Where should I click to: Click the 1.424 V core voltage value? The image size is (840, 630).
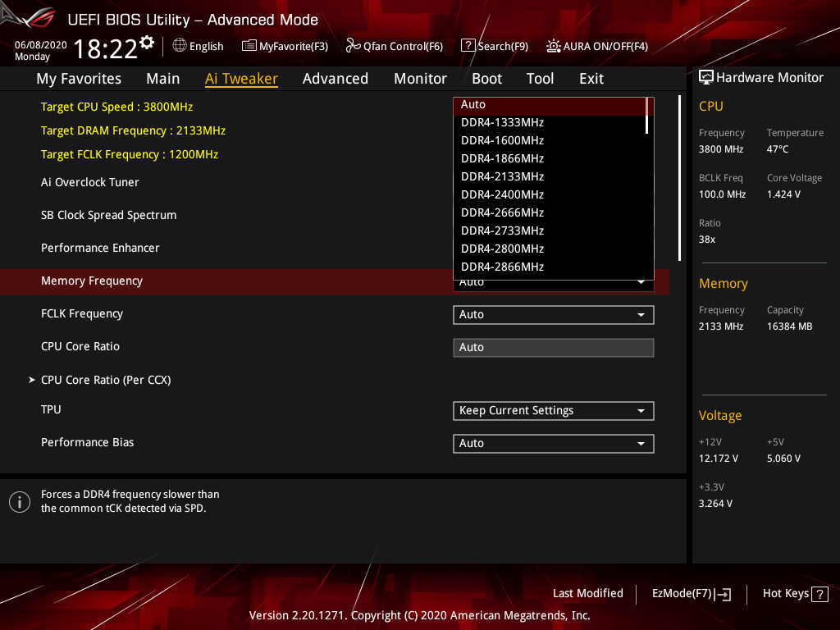[783, 194]
